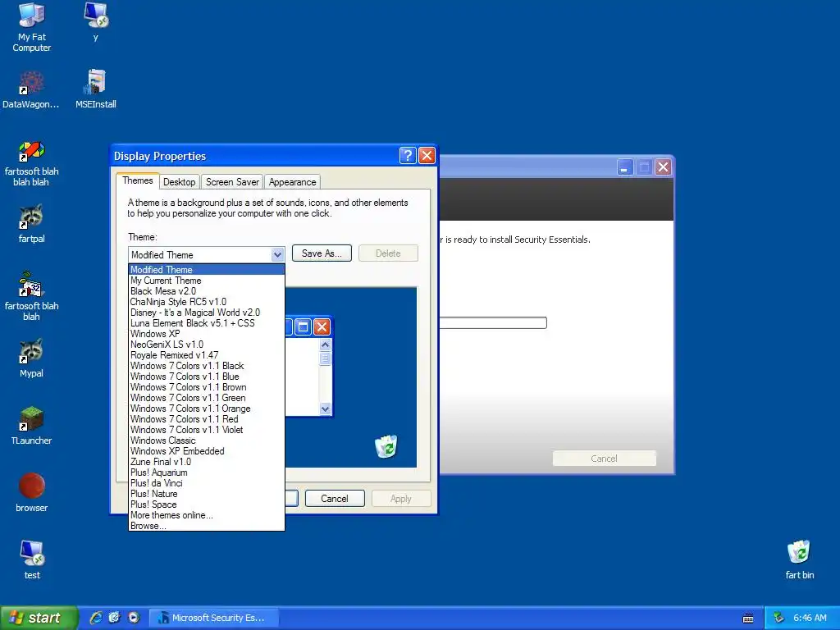Choose the Windows XP theme
This screenshot has height=630, width=840.
click(207, 334)
